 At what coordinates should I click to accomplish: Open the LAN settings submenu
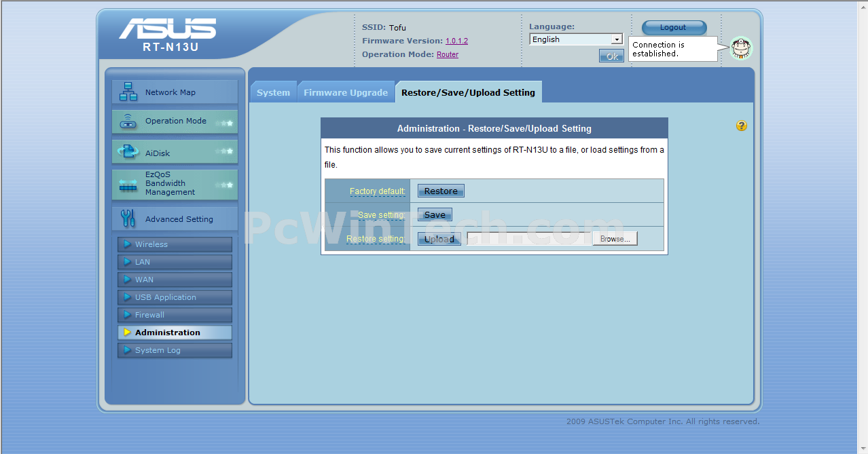(x=175, y=262)
